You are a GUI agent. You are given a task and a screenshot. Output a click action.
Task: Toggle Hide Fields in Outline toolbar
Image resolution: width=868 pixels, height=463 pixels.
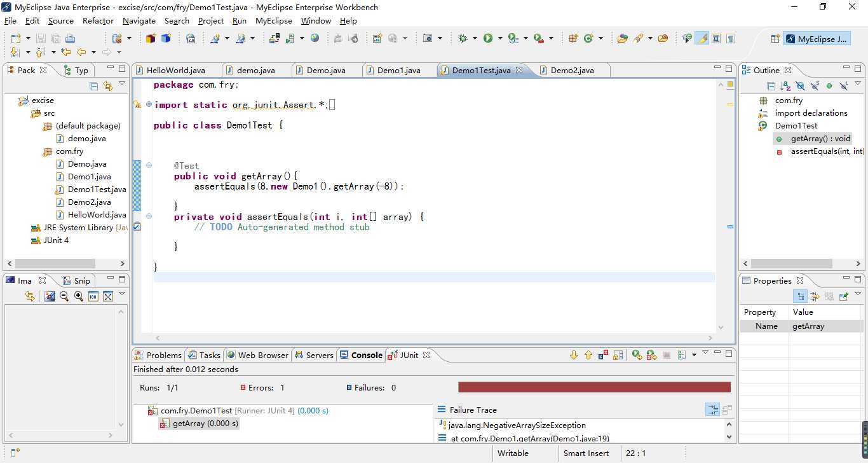(800, 86)
